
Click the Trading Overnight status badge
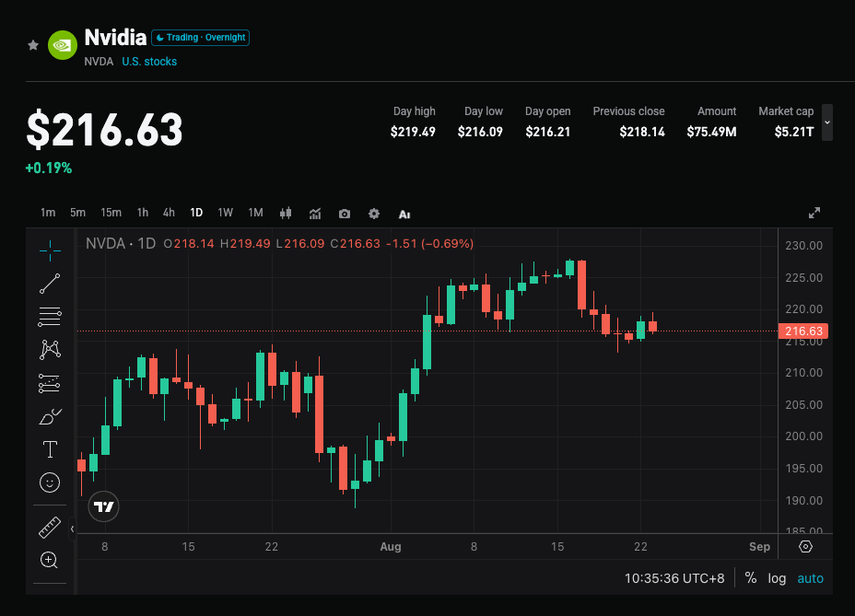tap(200, 38)
